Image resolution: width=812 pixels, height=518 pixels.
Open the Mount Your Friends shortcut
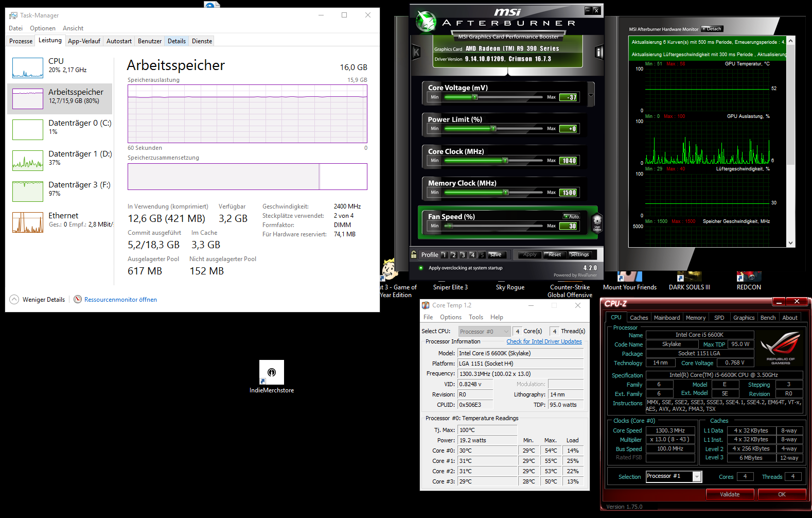coord(630,281)
